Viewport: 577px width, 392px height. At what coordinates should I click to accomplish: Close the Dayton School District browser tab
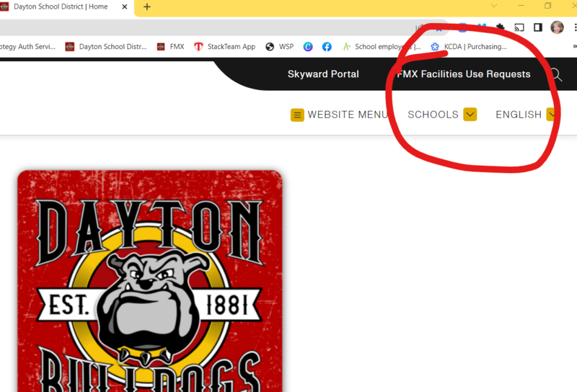(125, 6)
